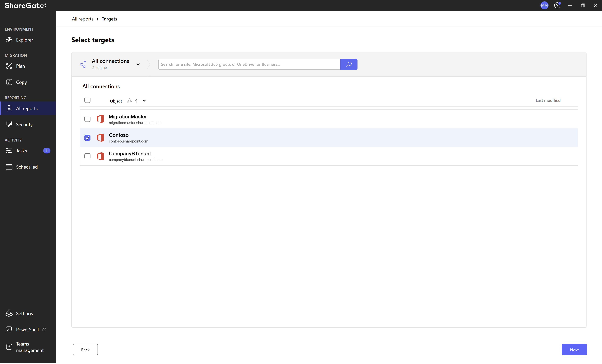This screenshot has width=602, height=364.
Task: Open the Object sort options chevron
Action: coord(144,101)
